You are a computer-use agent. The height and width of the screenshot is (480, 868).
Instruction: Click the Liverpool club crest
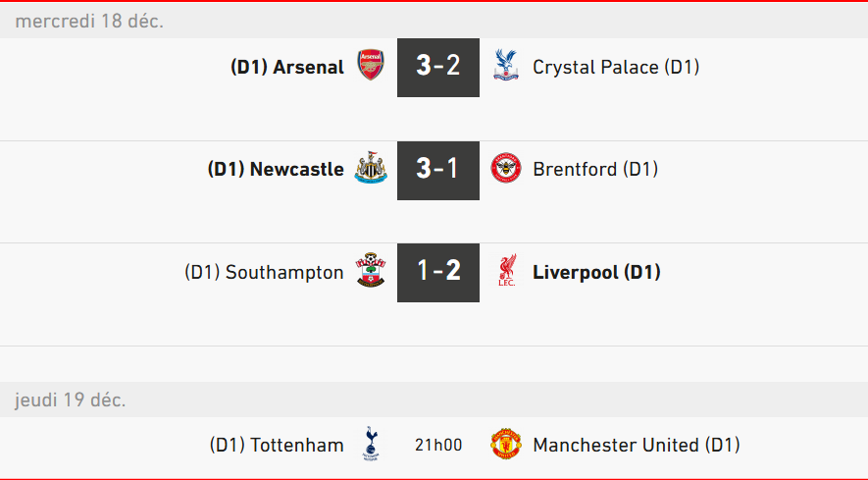click(506, 272)
